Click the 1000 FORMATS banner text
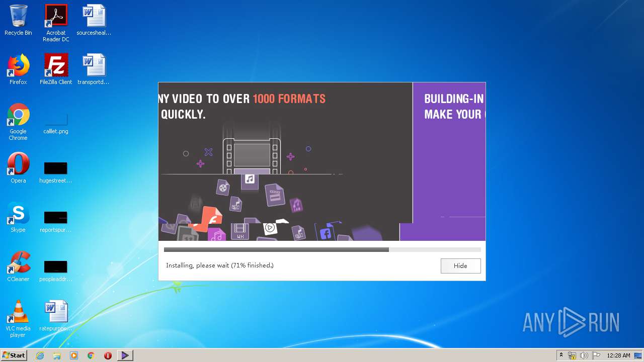Screen dimensions: 644x362 (x=289, y=99)
